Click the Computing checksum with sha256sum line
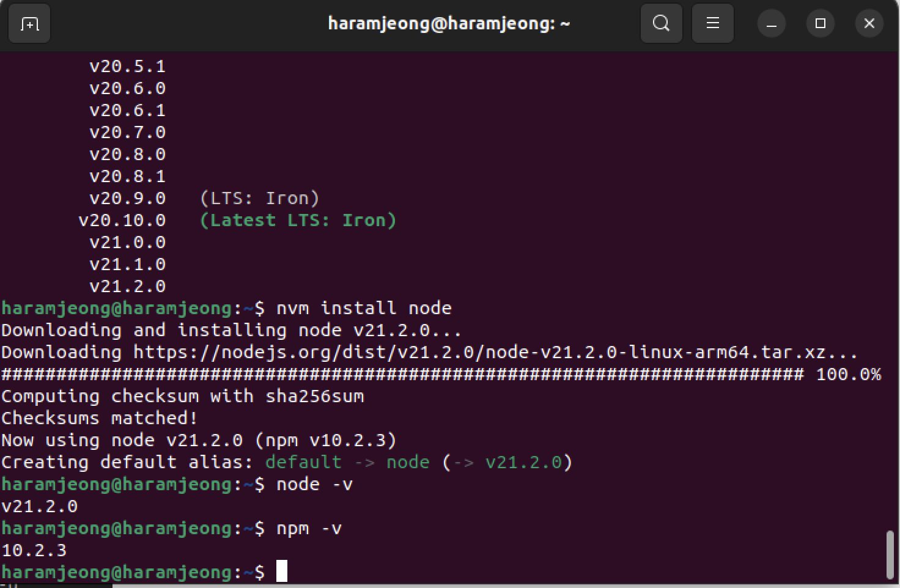Viewport: 900px width, 588px height. point(183,396)
